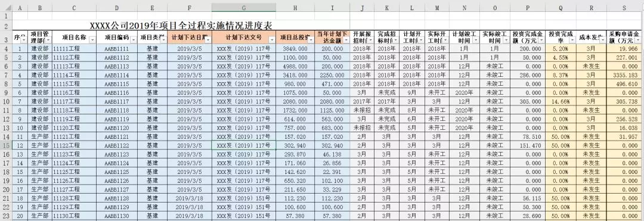Select column G header
The image size is (644, 221).
[244, 7]
